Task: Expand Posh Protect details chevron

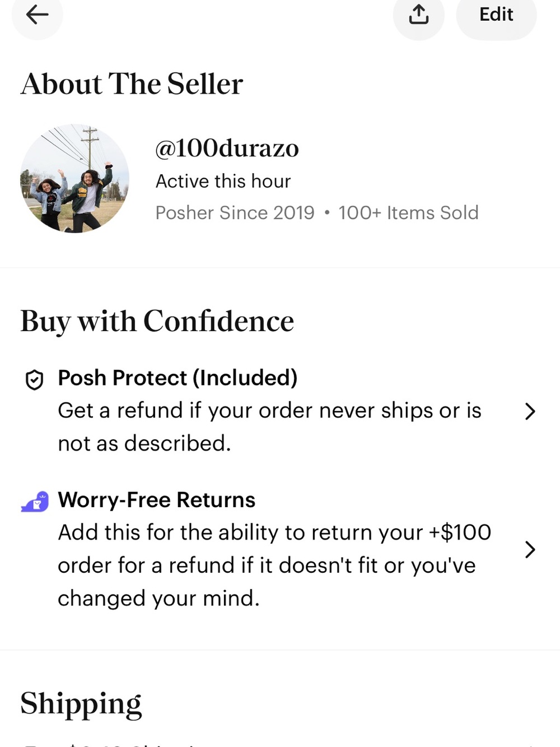Action: coord(530,411)
